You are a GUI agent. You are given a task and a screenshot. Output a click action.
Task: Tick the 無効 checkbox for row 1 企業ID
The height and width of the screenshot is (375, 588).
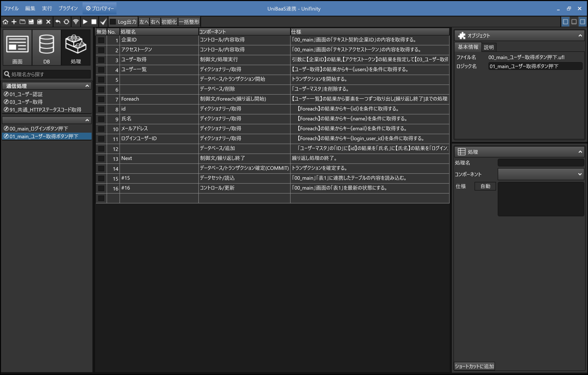click(x=101, y=40)
